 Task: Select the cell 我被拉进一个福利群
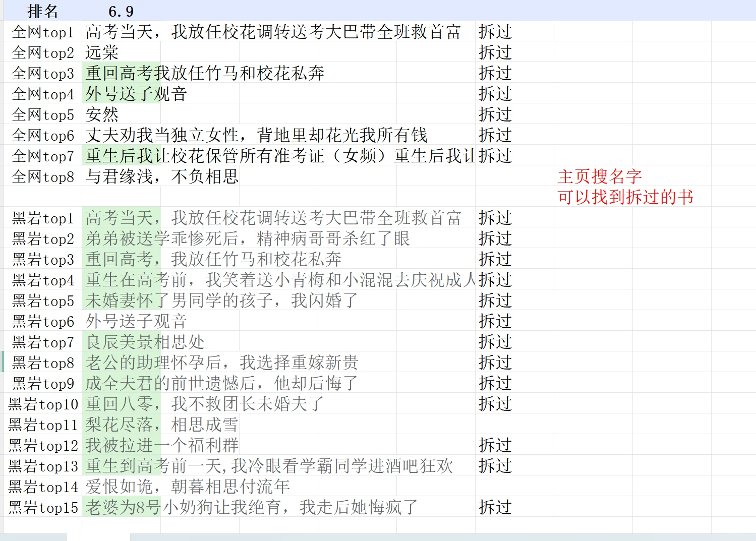tap(162, 445)
